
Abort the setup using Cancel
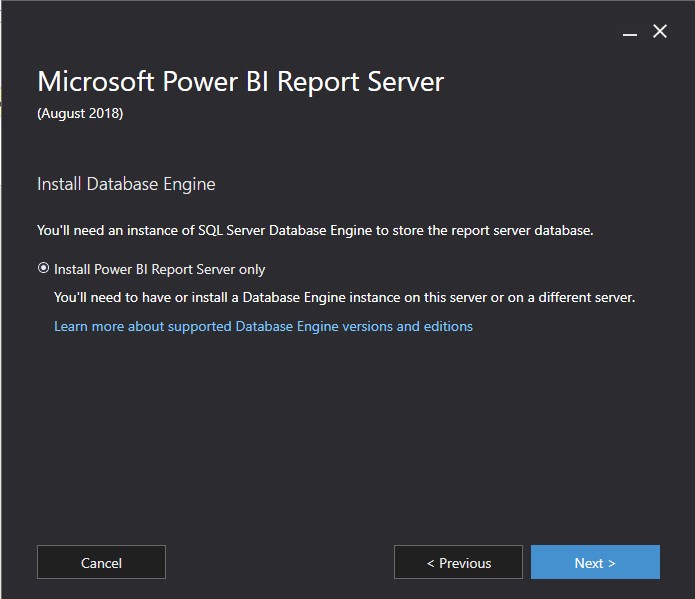pos(101,562)
